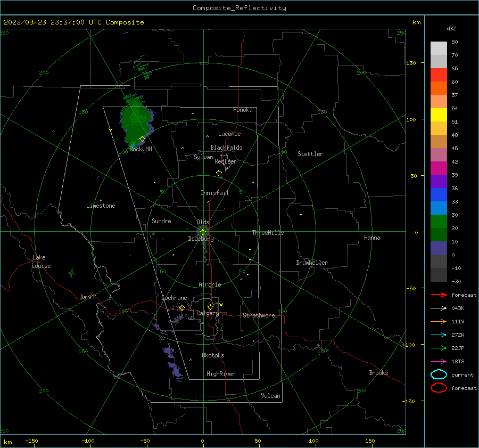Click the yellow diamond marker below RedDeer
This screenshot has width=479, height=448.
tap(219, 173)
